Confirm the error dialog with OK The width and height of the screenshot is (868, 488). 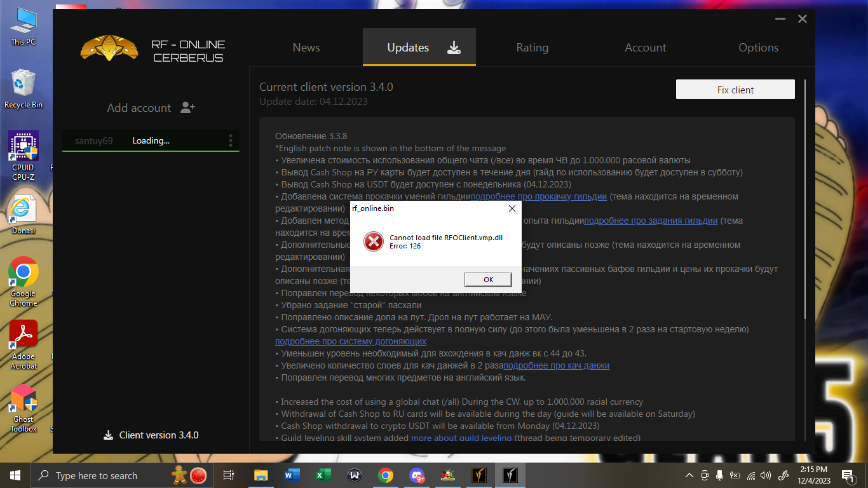click(488, 280)
